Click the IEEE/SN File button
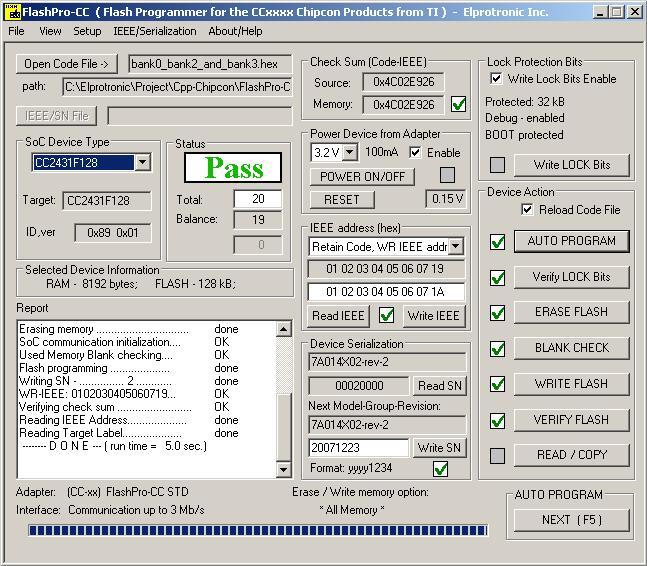 coord(57,116)
